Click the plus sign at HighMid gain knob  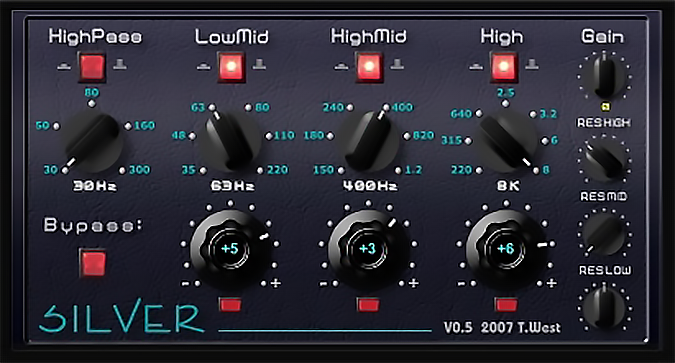pyautogui.click(x=413, y=283)
